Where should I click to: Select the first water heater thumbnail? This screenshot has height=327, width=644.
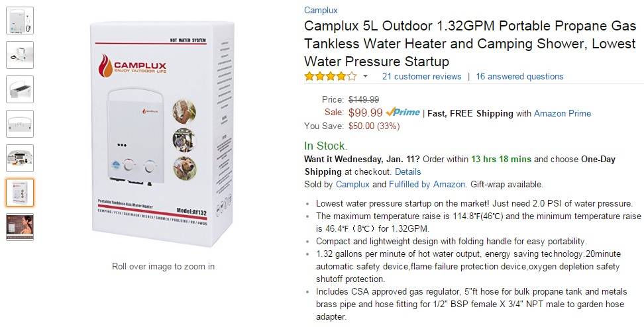(20, 21)
